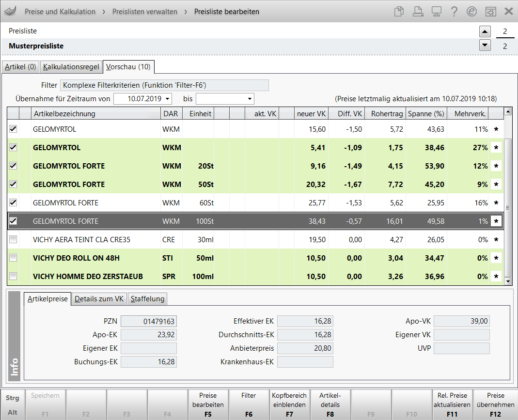Click the star of VICHY DEO ROLL ON row

pos(496,258)
